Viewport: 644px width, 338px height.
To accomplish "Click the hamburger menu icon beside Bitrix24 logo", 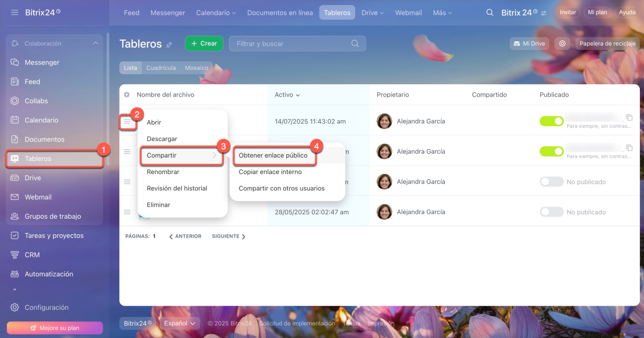I will [15, 12].
